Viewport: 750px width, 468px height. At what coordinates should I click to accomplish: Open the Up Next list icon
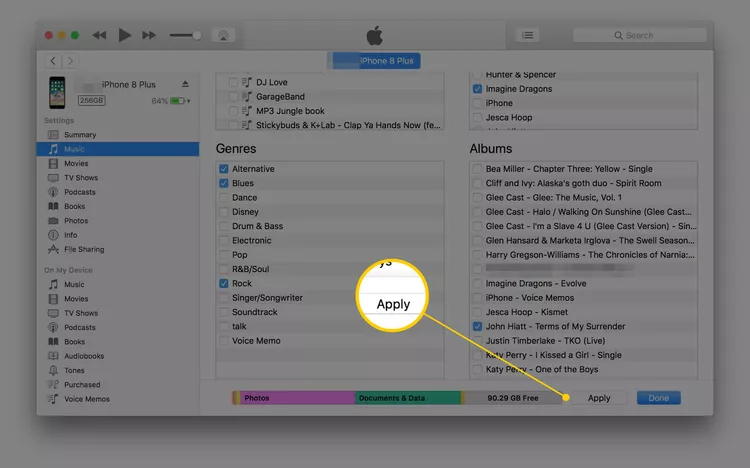528,35
